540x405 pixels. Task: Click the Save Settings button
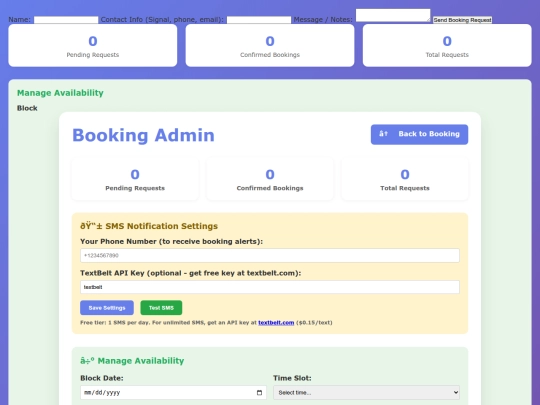107,308
